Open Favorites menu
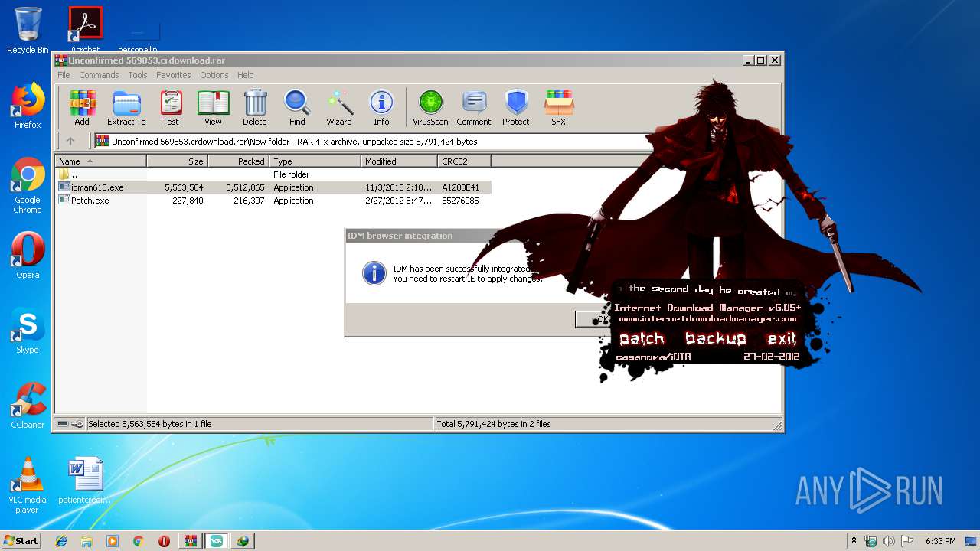The width and height of the screenshot is (980, 551). point(174,75)
